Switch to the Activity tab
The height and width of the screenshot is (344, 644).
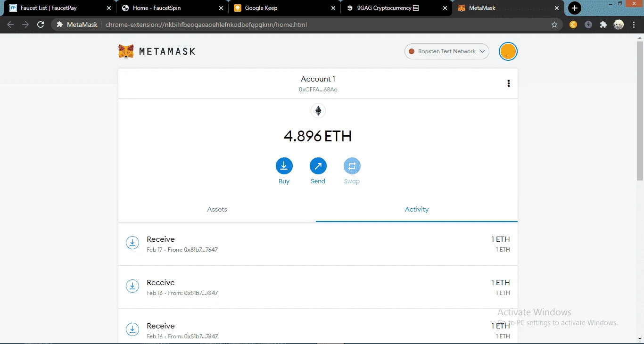(417, 209)
